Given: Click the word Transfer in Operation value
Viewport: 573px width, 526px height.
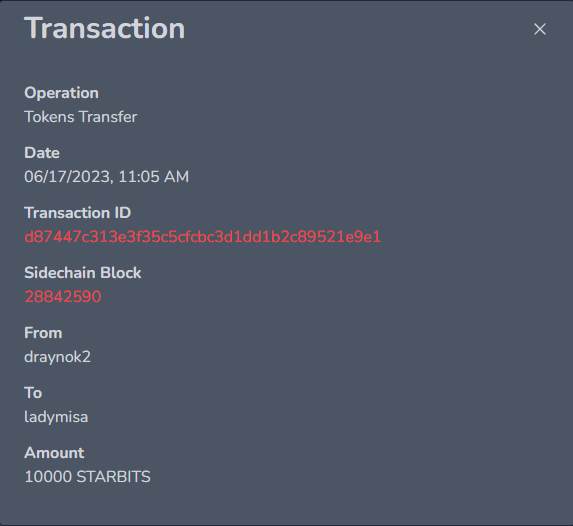Looking at the screenshot, I should click(x=108, y=117).
